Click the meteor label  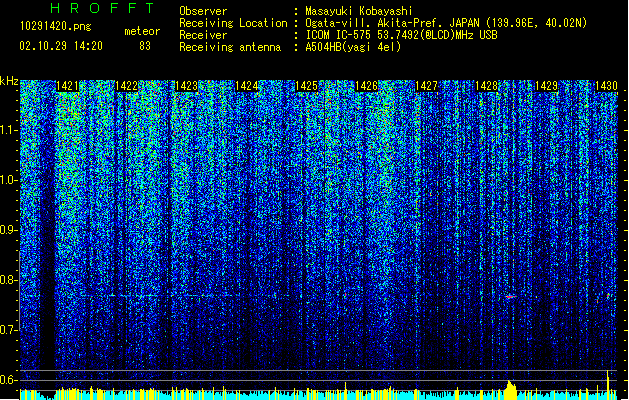click(142, 31)
